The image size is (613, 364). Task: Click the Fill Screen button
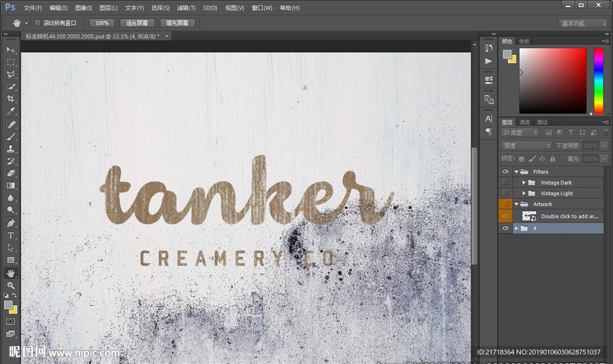click(x=177, y=23)
